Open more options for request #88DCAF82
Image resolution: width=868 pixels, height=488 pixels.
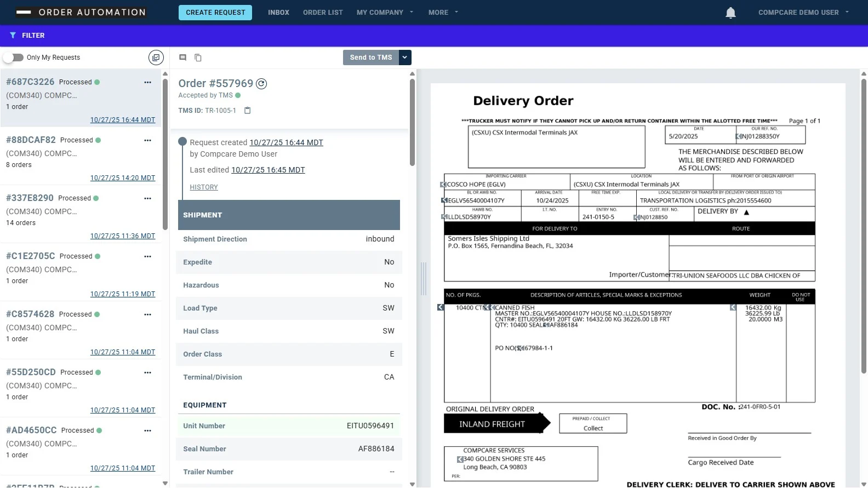click(x=147, y=140)
